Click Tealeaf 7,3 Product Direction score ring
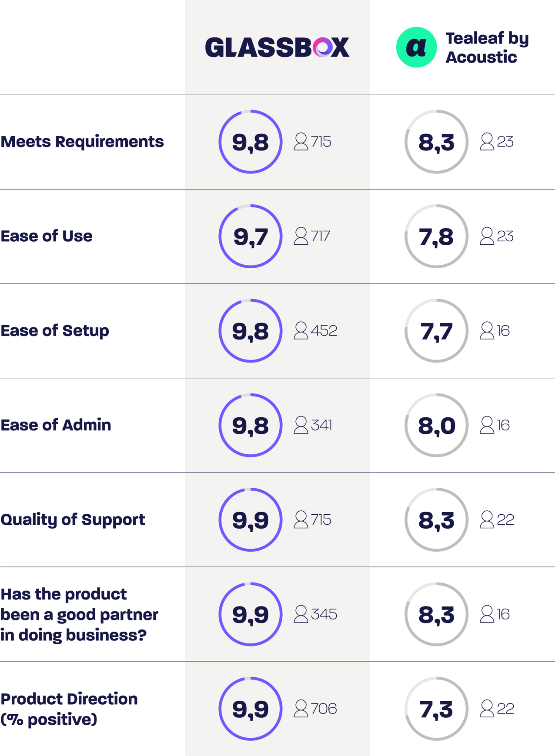The width and height of the screenshot is (555, 756). pos(436,708)
